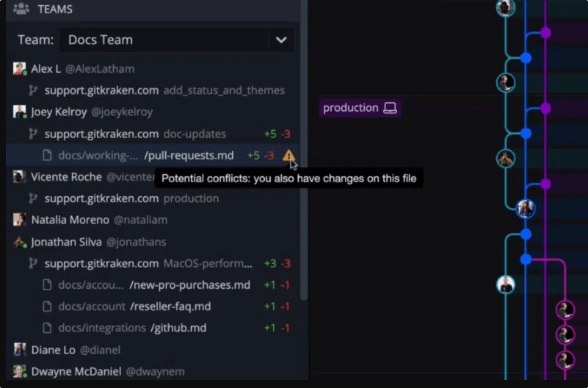The height and width of the screenshot is (388, 588).
Task: Click the production branch label in graph
Action: (x=351, y=108)
